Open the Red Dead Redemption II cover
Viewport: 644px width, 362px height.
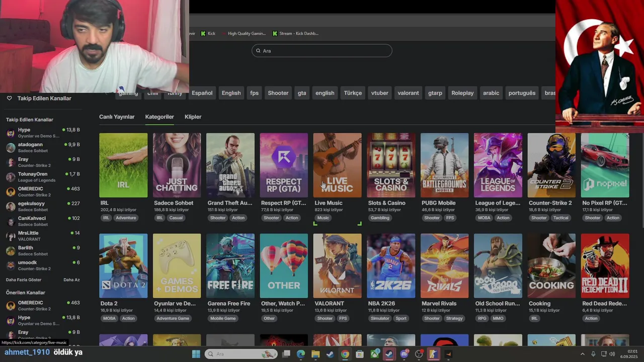[605, 265]
